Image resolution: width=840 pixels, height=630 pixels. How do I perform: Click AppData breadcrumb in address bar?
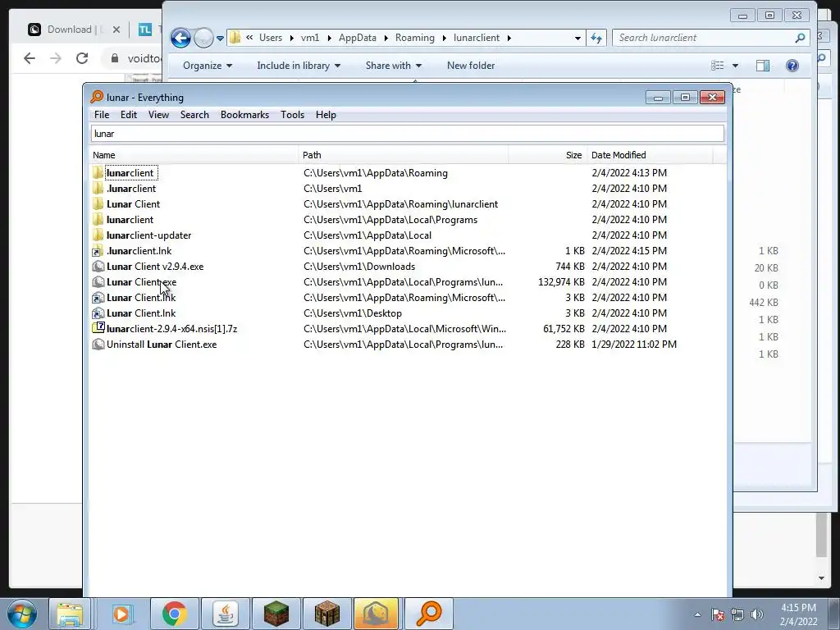(358, 38)
